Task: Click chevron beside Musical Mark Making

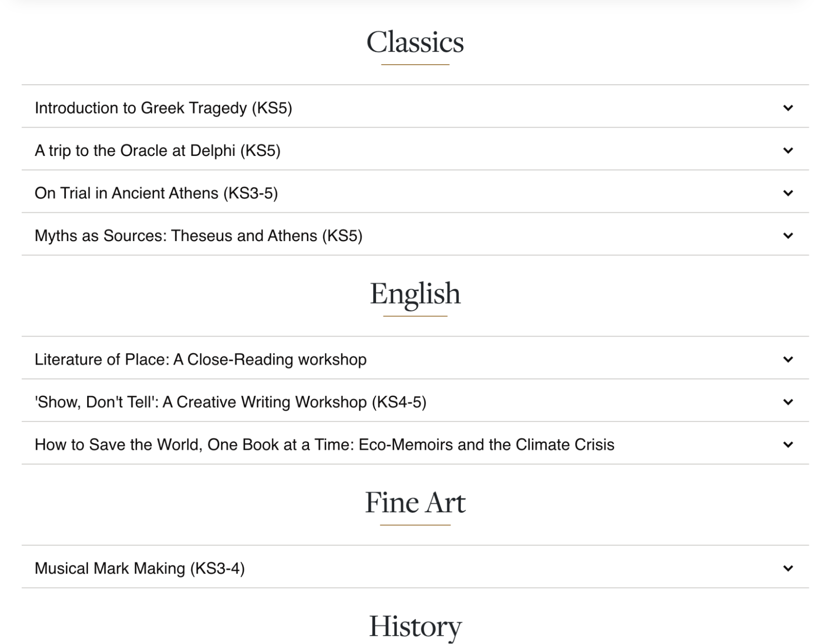Action: tap(788, 569)
